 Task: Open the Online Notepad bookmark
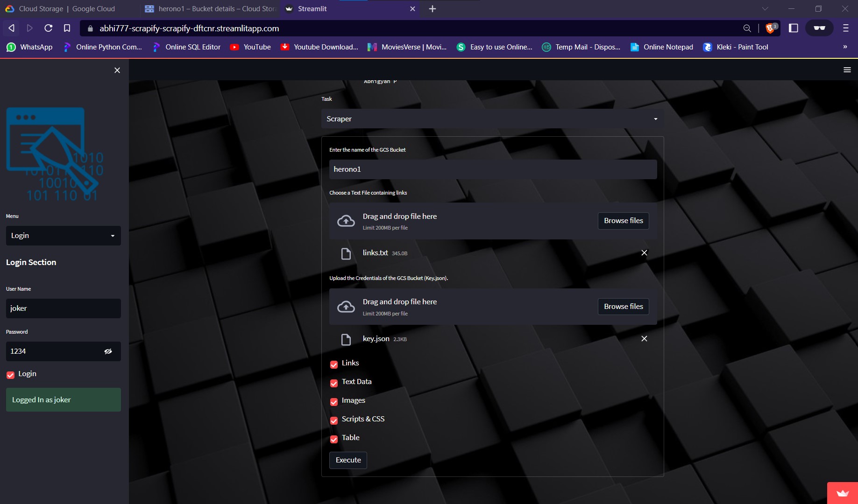point(661,47)
